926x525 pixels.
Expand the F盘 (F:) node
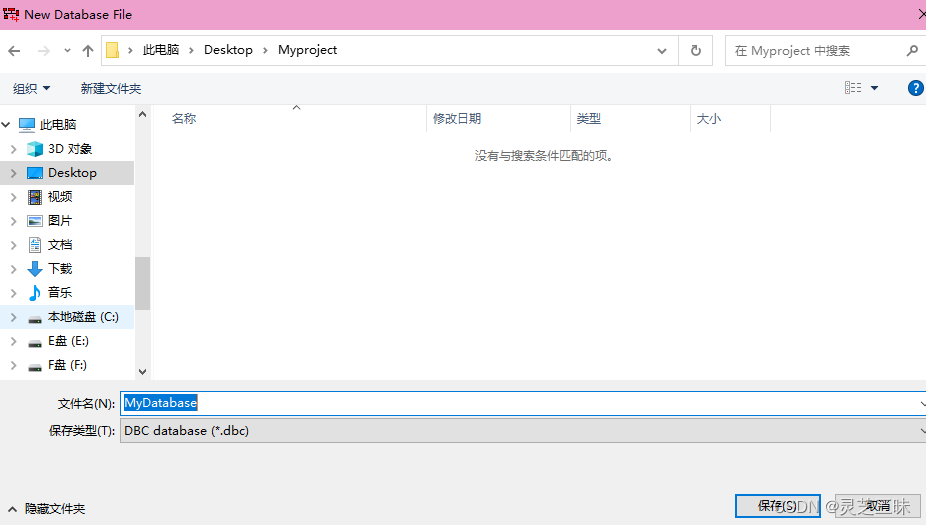coord(14,366)
